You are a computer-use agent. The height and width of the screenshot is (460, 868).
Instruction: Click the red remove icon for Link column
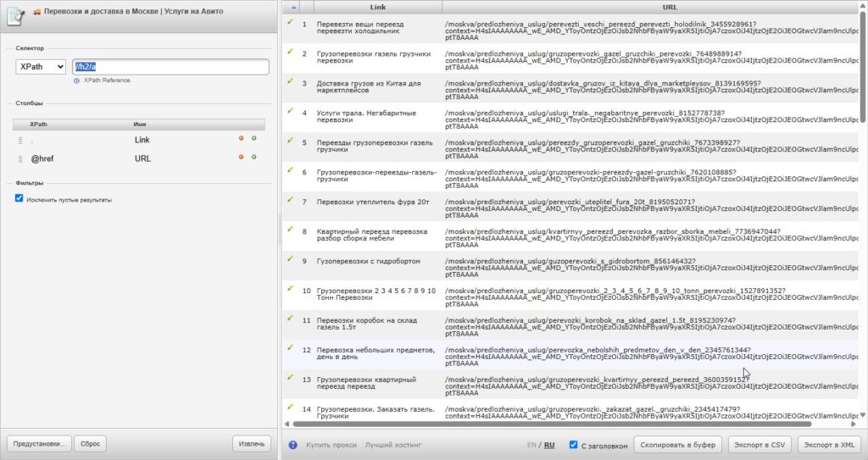(241, 138)
